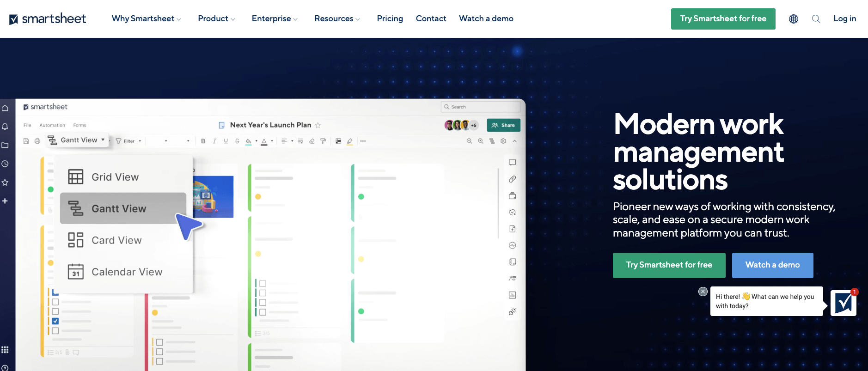Screen dimensions: 868x371
Task: Select Calendar View from the list
Action: pos(123,272)
